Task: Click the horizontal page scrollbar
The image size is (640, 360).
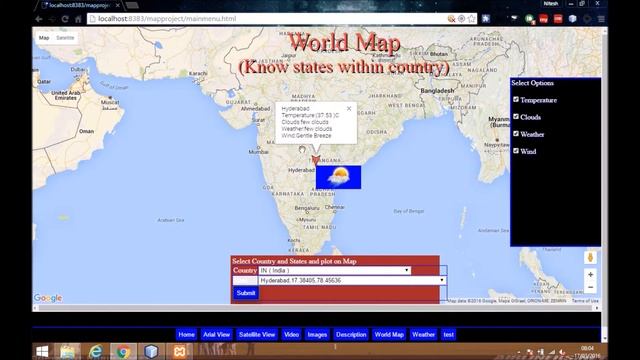Action: (x=316, y=308)
